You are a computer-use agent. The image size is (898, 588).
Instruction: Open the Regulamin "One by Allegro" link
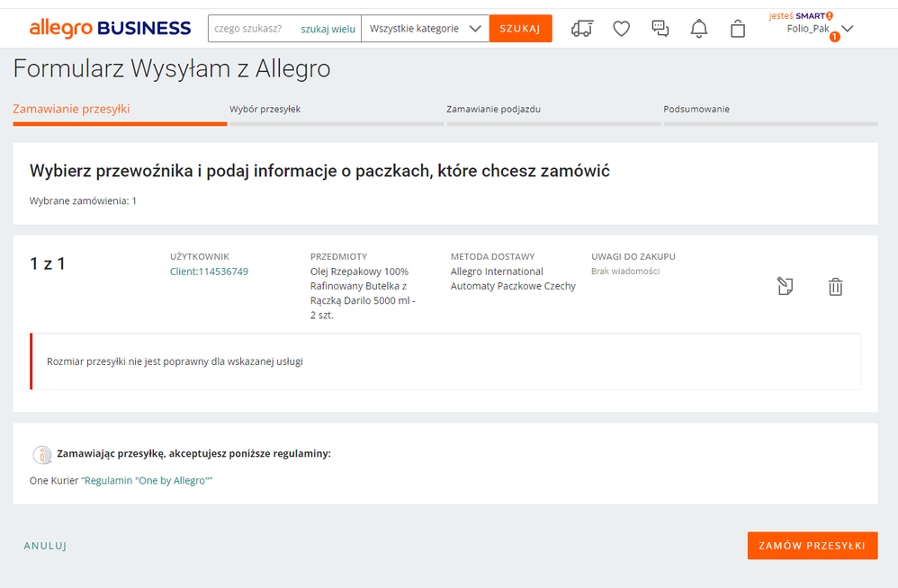147,480
